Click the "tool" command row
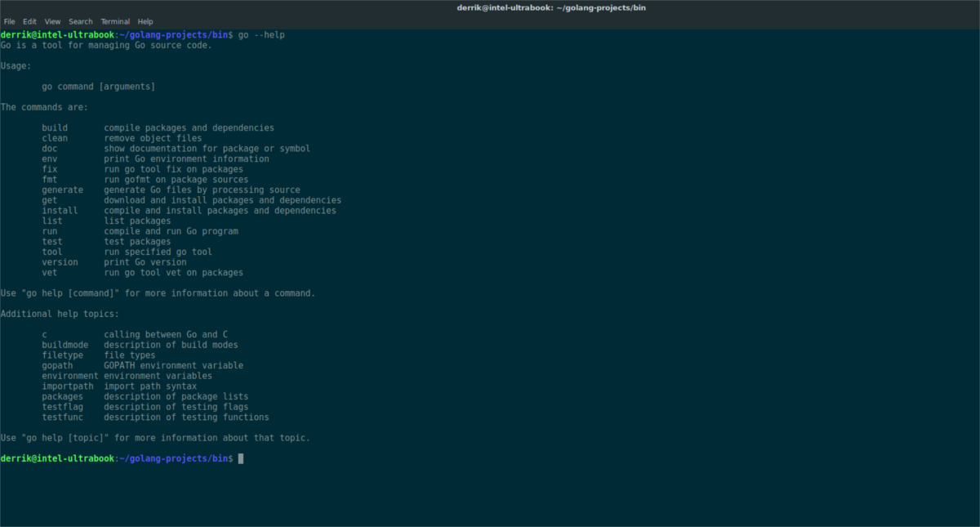Viewport: 980px width, 527px height. 127,252
